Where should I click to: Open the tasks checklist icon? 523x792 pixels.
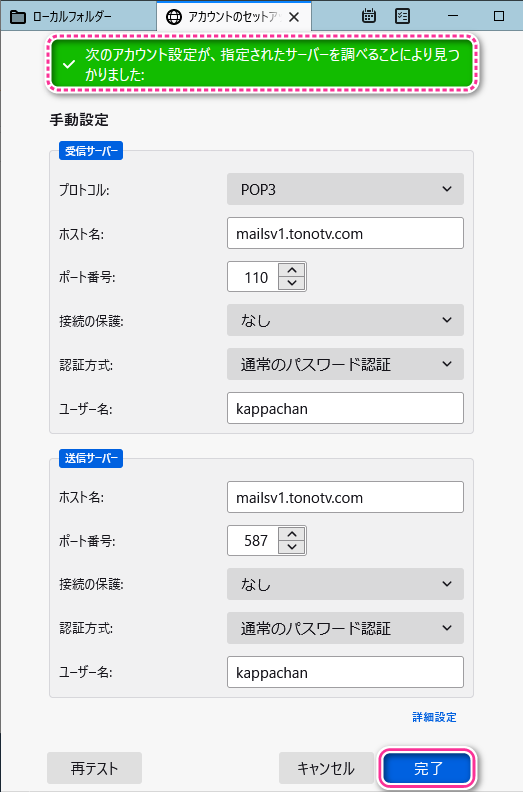[402, 16]
